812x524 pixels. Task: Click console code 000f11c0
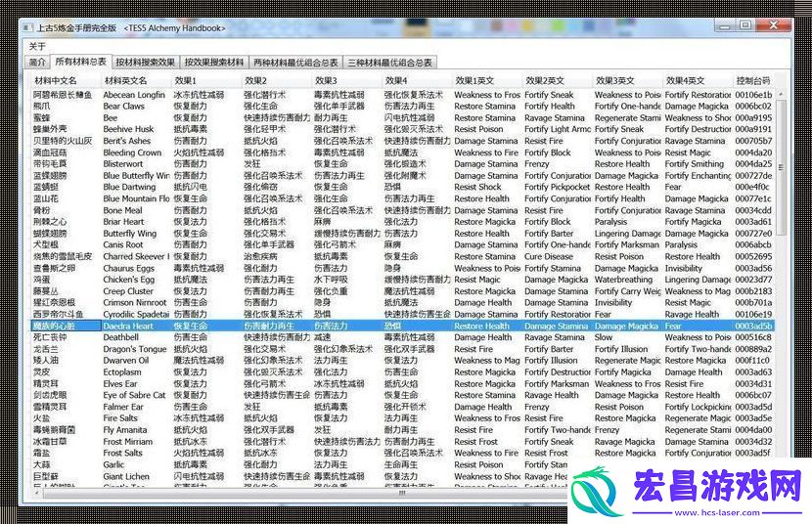pos(752,361)
